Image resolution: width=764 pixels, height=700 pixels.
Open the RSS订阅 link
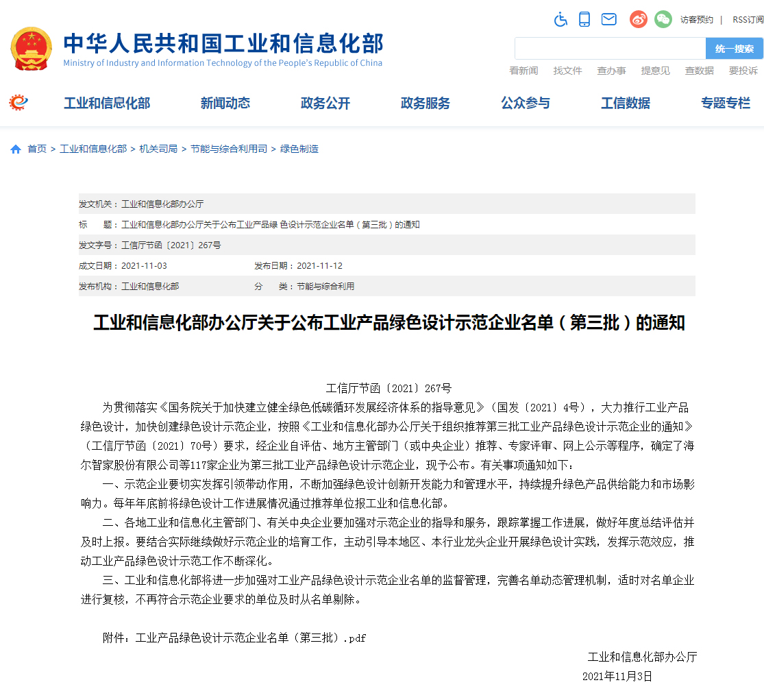point(748,20)
